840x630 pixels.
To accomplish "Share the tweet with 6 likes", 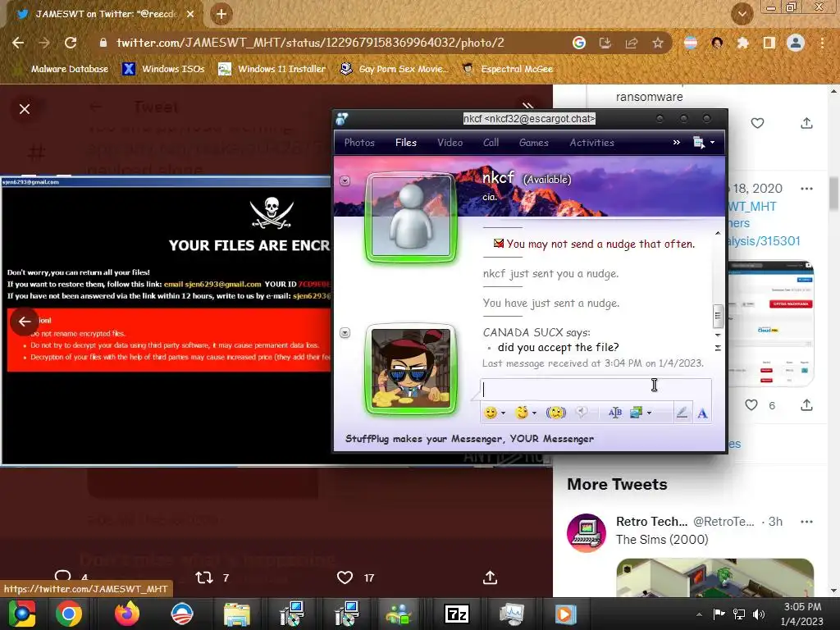I will tap(807, 405).
